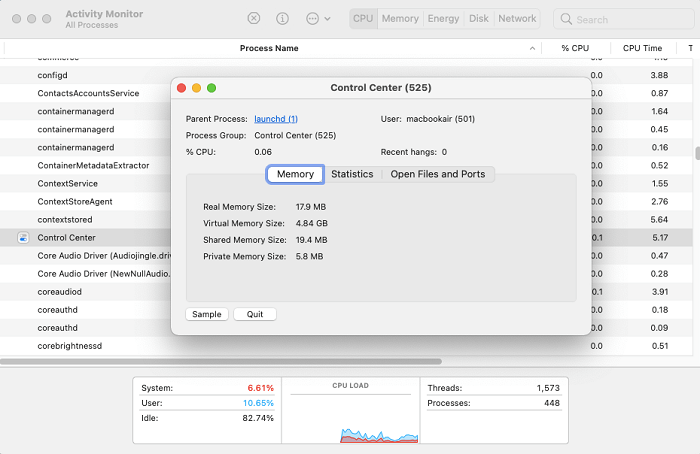Open the Energy tab
Image resolution: width=700 pixels, height=454 pixels.
443,19
